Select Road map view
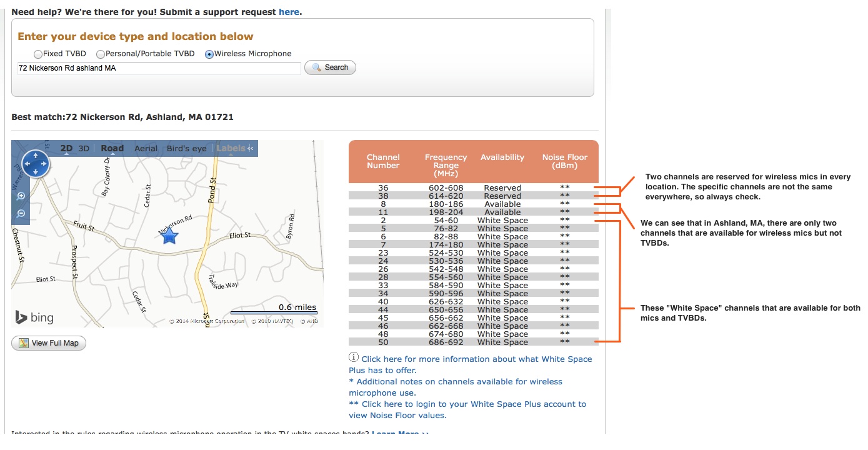Viewport: 868px width, 450px height. pyautogui.click(x=112, y=149)
